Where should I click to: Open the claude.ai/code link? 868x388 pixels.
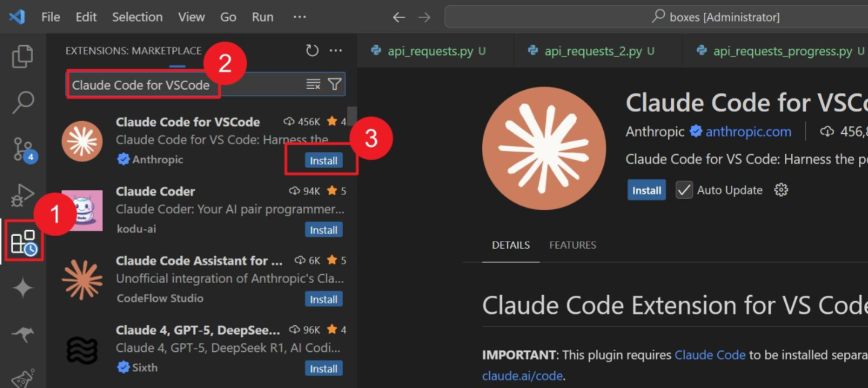coord(522,376)
